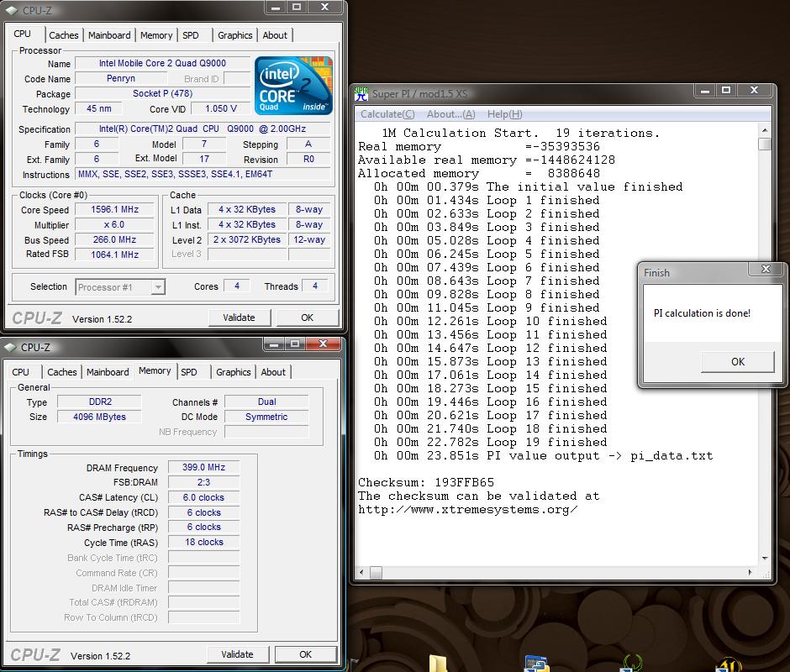
Task: Click the memory Size value 4096 MBytes
Action: click(100, 417)
